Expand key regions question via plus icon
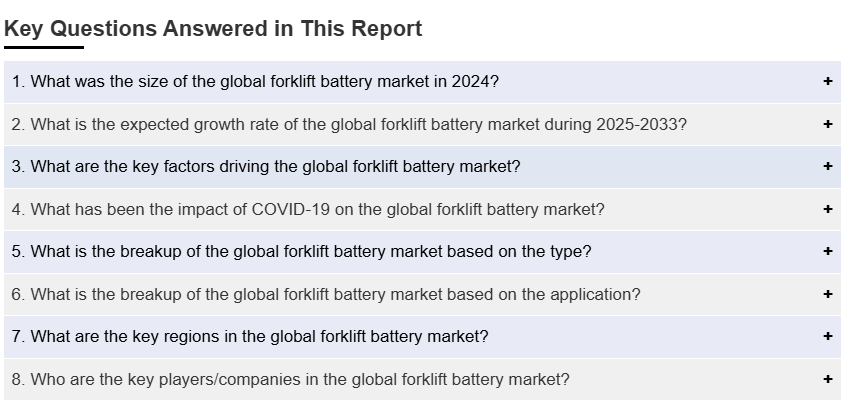 827,337
